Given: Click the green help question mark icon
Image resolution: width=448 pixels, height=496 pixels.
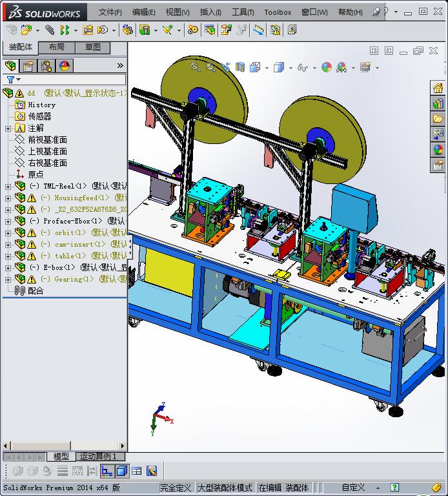Looking at the screenshot, I should [394, 488].
